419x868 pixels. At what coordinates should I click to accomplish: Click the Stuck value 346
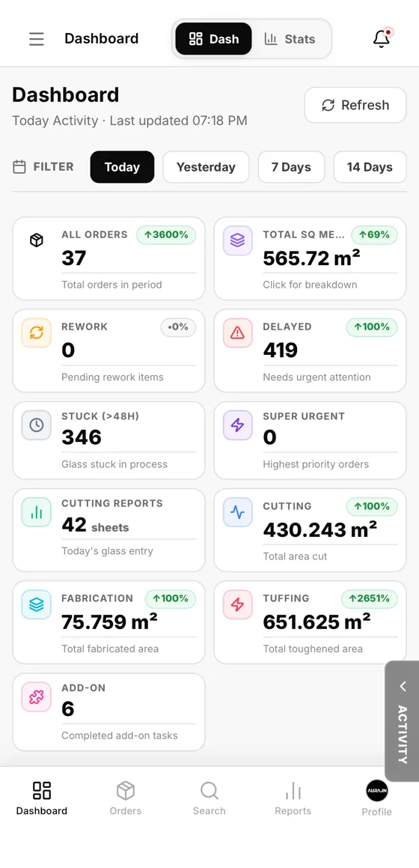point(82,437)
